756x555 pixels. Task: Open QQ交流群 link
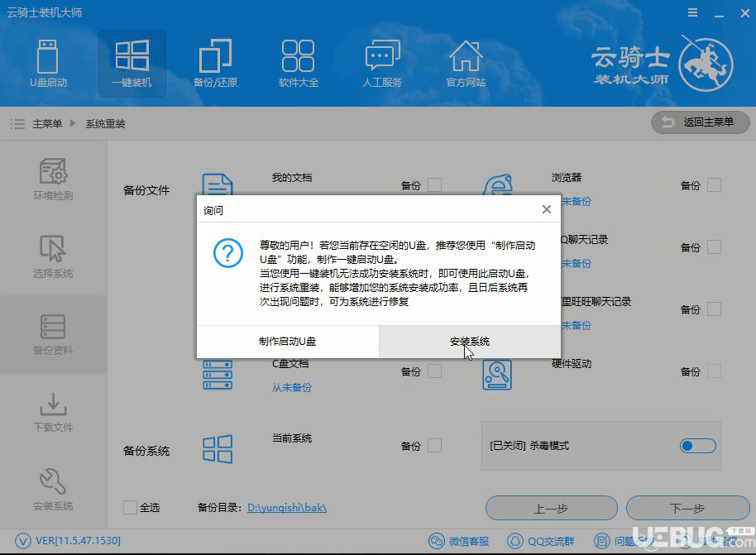coord(540,541)
